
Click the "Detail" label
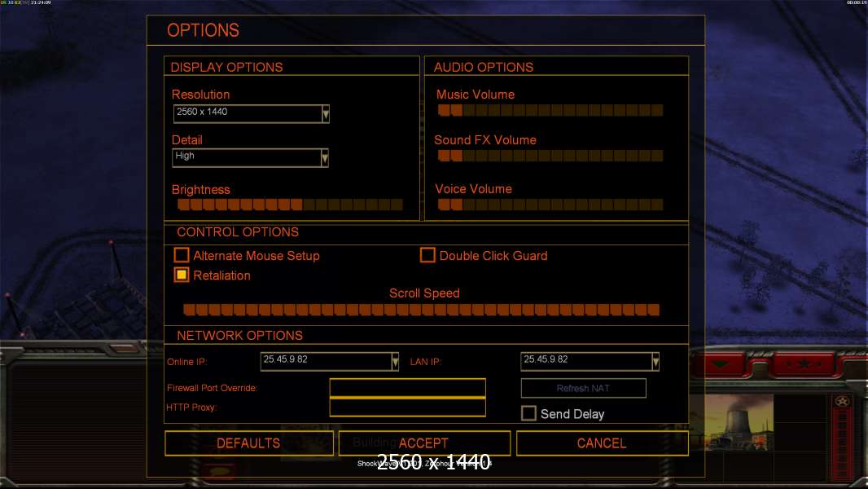click(187, 139)
